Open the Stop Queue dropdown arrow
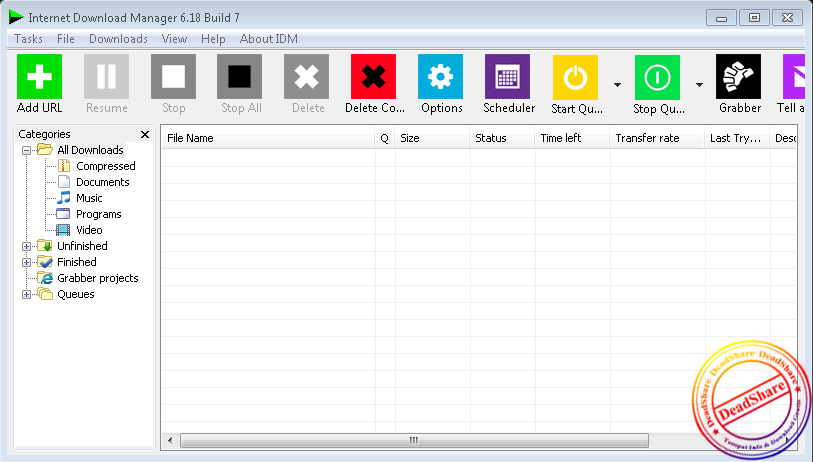This screenshot has height=462, width=813. [x=699, y=85]
